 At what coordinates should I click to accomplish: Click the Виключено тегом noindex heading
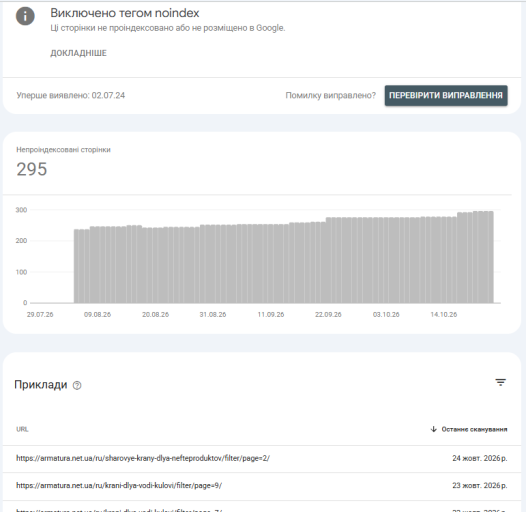point(125,13)
